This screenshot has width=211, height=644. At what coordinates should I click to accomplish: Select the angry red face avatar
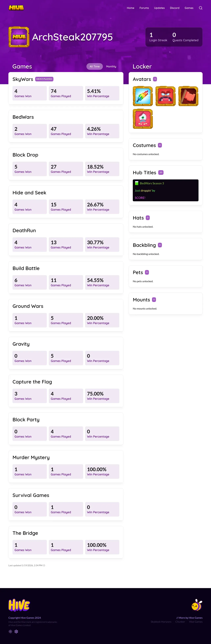[165, 96]
